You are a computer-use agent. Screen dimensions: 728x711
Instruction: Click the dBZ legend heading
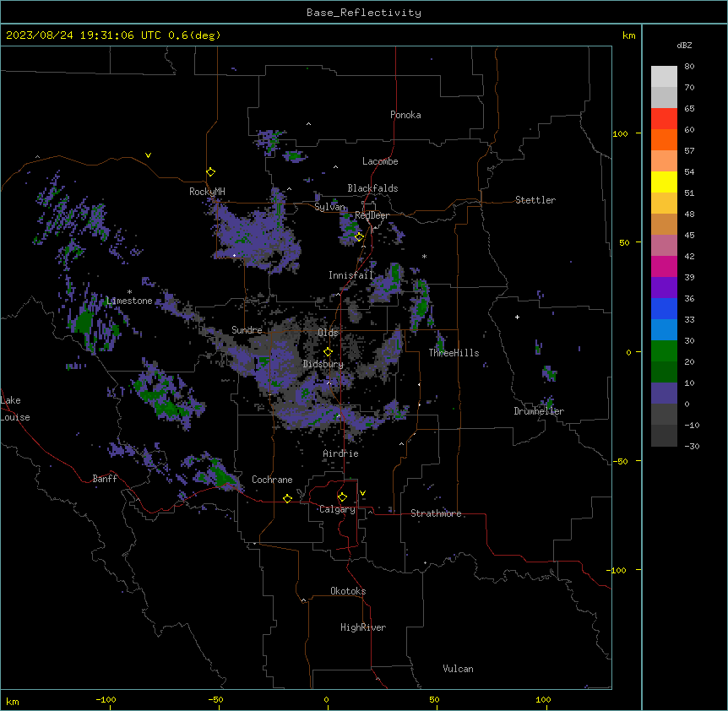coord(684,45)
